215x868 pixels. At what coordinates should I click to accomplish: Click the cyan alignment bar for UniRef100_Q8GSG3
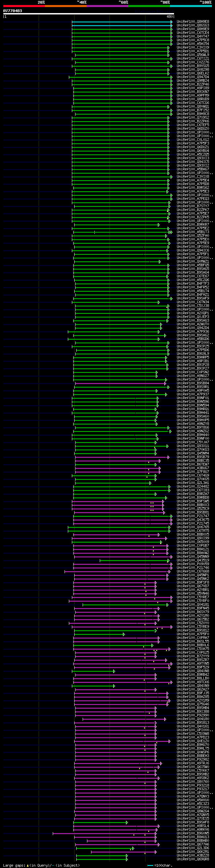click(122, 25)
